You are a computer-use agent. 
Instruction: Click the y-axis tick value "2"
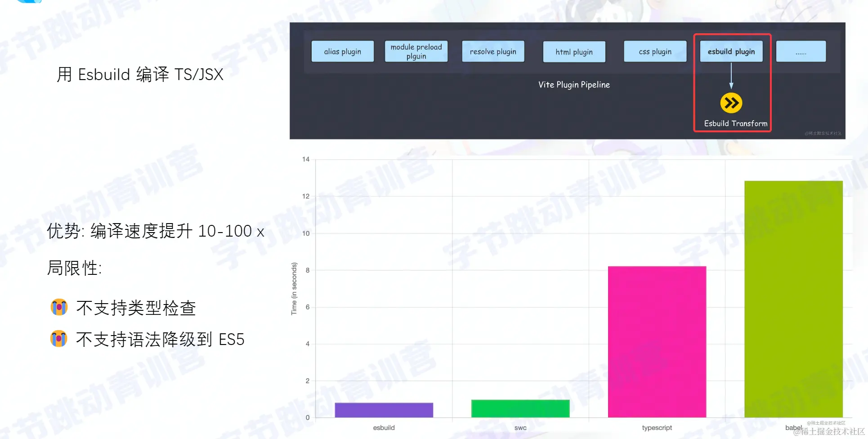(308, 381)
